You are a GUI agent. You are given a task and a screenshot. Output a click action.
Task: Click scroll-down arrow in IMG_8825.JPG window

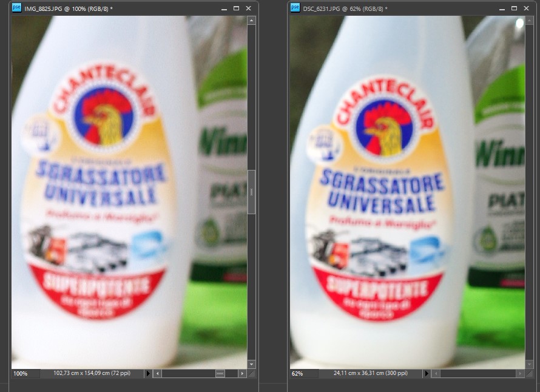tap(251, 364)
